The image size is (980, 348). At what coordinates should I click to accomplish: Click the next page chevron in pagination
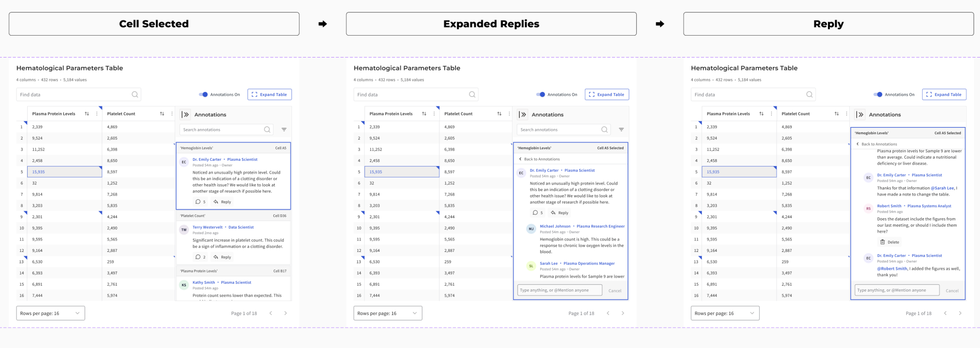click(x=285, y=313)
